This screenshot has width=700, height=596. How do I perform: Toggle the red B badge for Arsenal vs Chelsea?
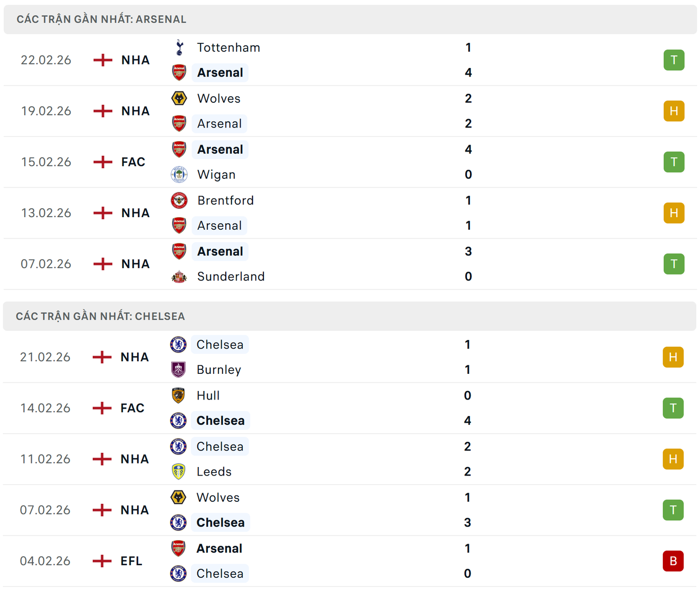click(x=673, y=561)
